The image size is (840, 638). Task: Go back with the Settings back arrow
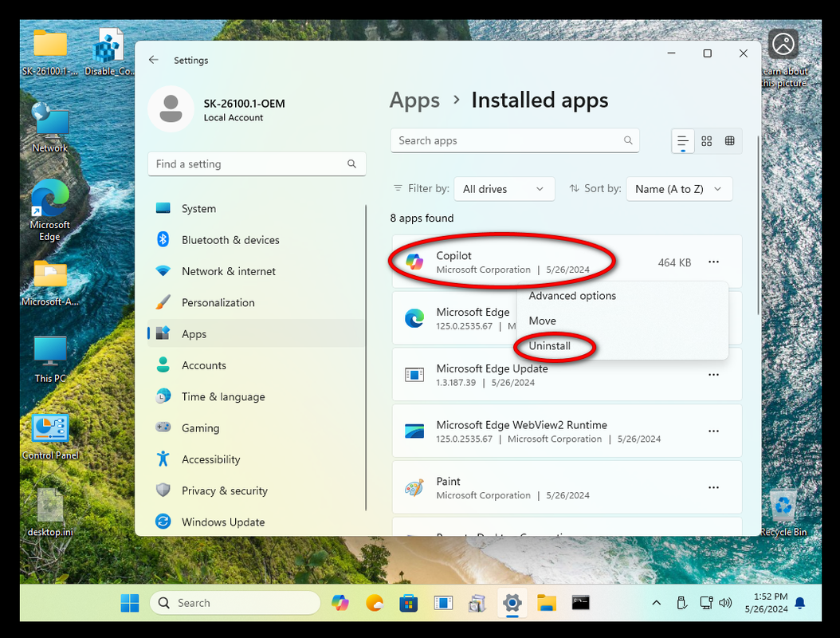click(154, 60)
